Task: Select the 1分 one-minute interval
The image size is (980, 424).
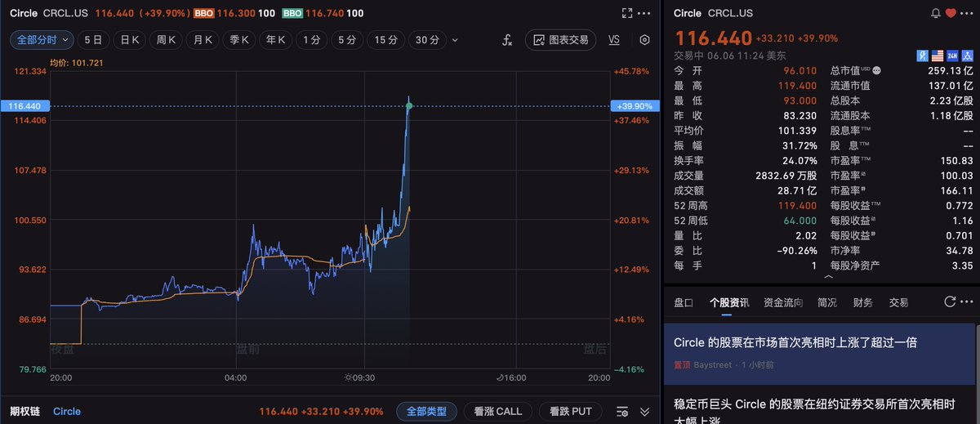Action: pos(311,39)
